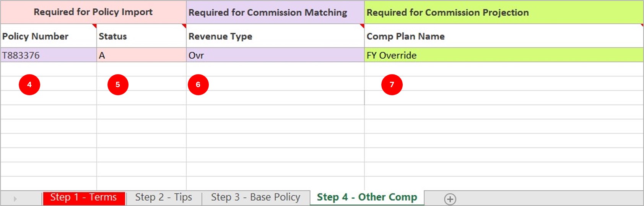Select the Status cell with value A

click(141, 55)
